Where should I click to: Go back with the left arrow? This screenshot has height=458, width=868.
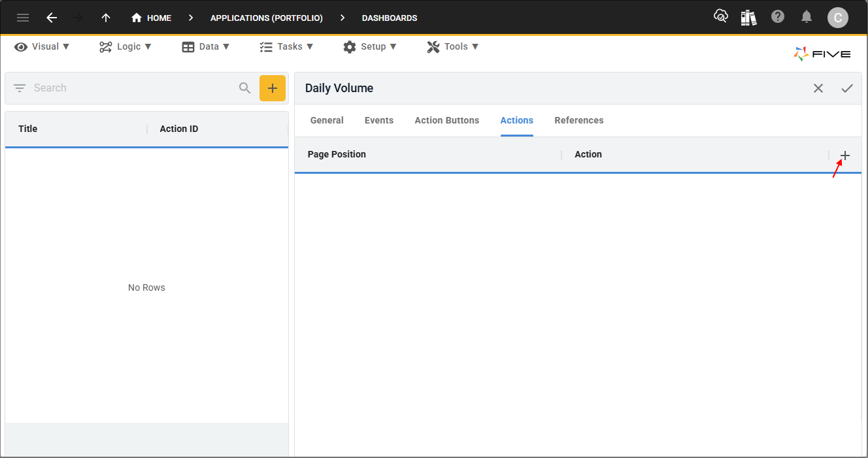point(52,18)
